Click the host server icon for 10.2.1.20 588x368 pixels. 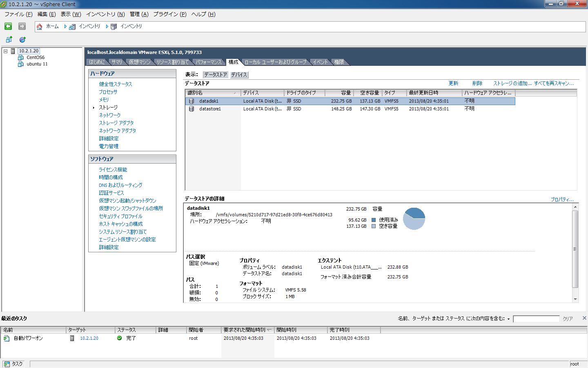coord(13,51)
